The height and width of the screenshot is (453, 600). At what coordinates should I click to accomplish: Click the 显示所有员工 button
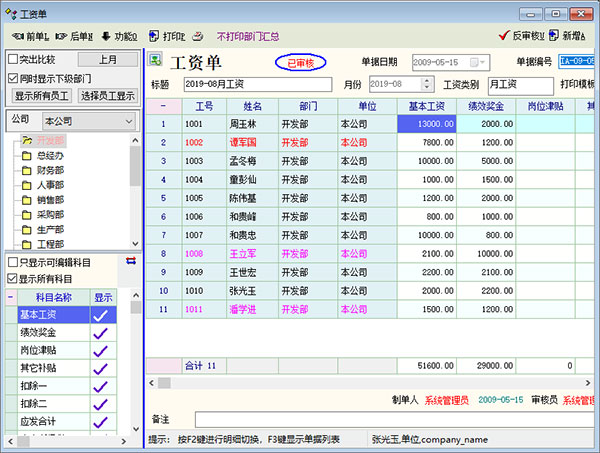40,96
